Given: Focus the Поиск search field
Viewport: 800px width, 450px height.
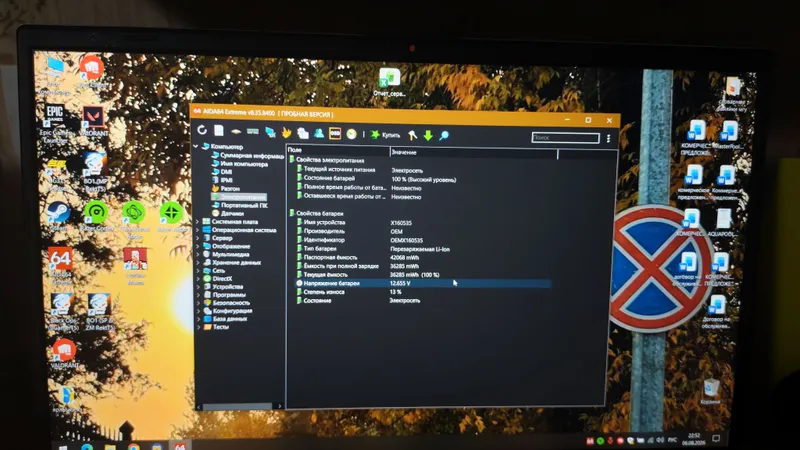Looking at the screenshot, I should (565, 137).
